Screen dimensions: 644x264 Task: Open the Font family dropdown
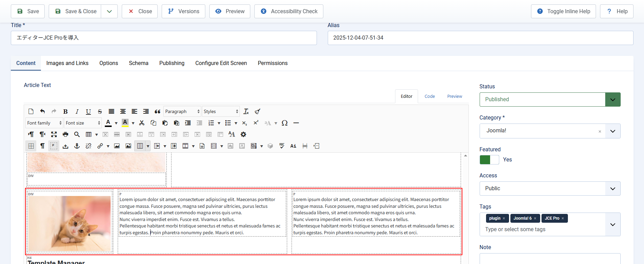pos(44,123)
